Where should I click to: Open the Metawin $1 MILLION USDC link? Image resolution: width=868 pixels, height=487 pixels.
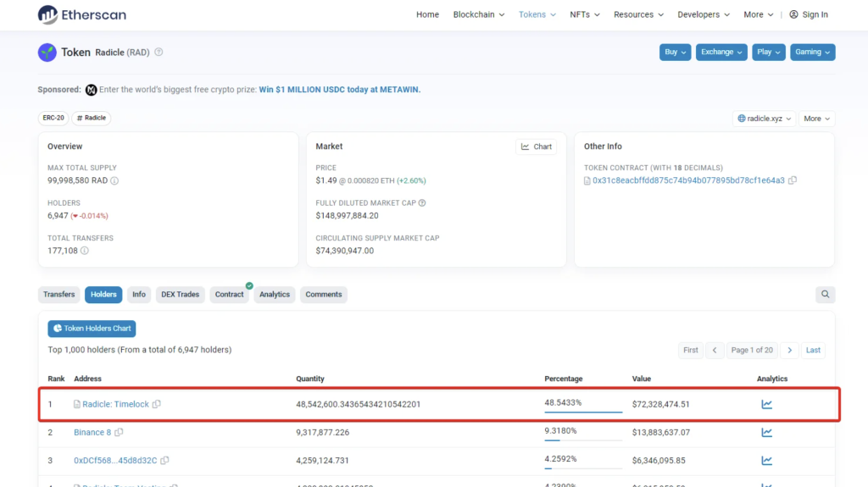click(340, 90)
